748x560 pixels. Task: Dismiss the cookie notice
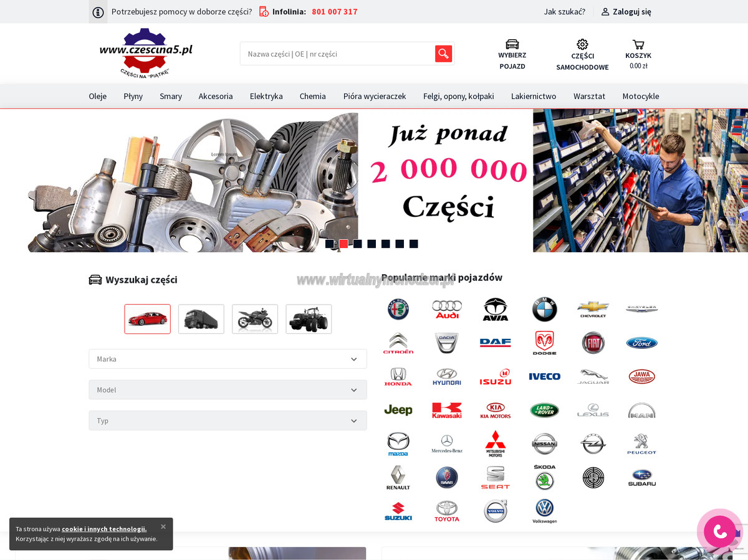coord(163,526)
